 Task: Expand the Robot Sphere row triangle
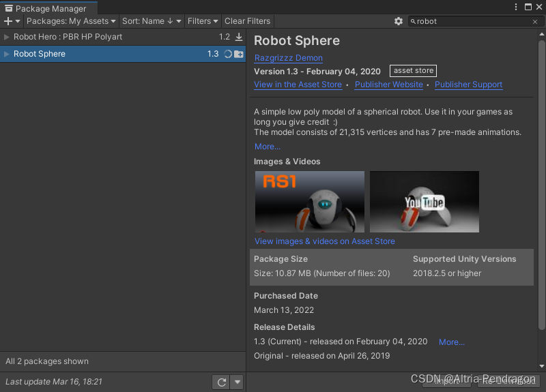coord(6,54)
